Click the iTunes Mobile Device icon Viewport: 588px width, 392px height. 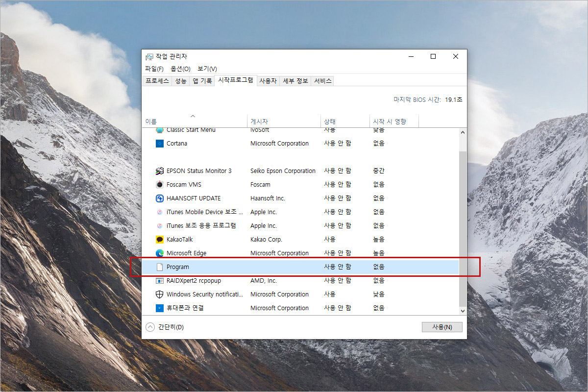pyautogui.click(x=159, y=212)
